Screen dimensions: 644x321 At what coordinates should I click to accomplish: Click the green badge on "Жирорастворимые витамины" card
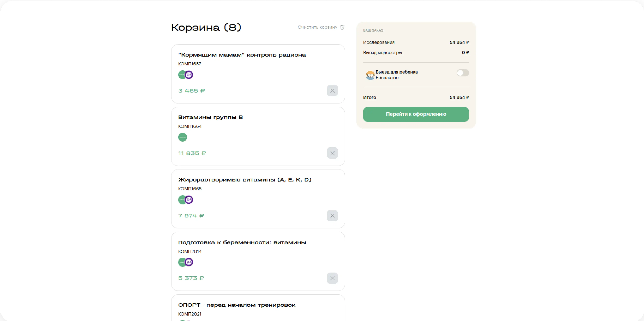(x=182, y=200)
